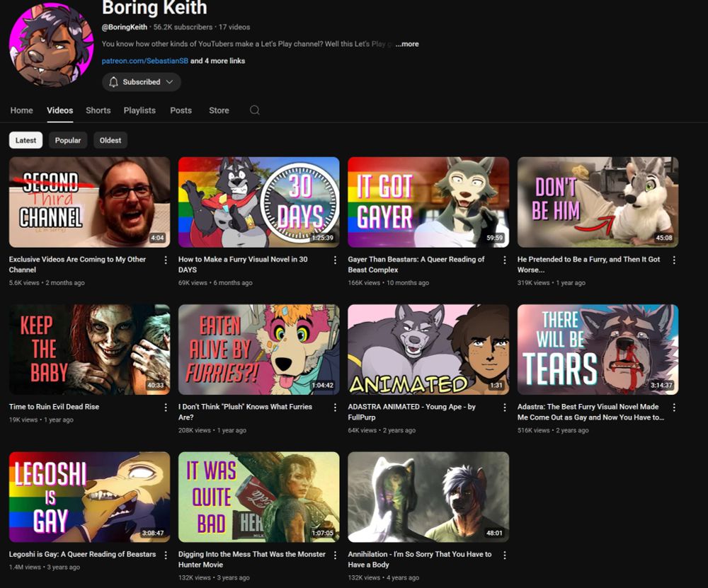The height and width of the screenshot is (588, 708).
Task: Click the '56.2K subscribers' text
Action: click(183, 27)
